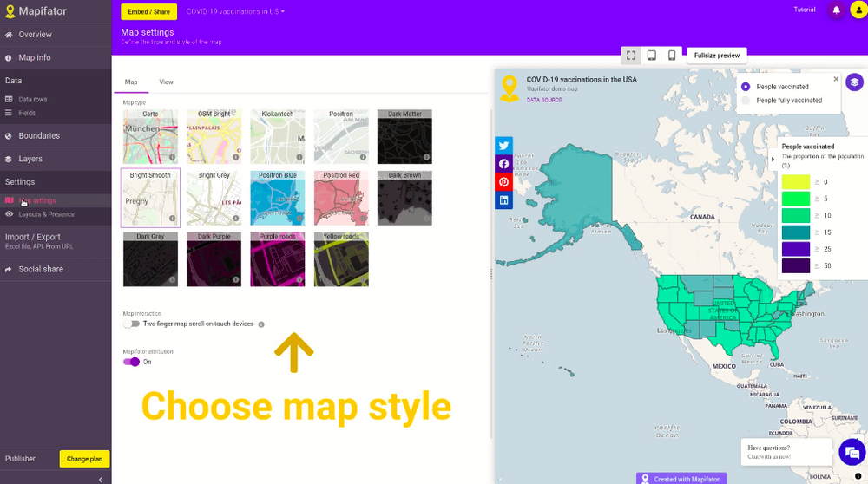
Task: Choose the Purple roads map style
Action: (278, 259)
